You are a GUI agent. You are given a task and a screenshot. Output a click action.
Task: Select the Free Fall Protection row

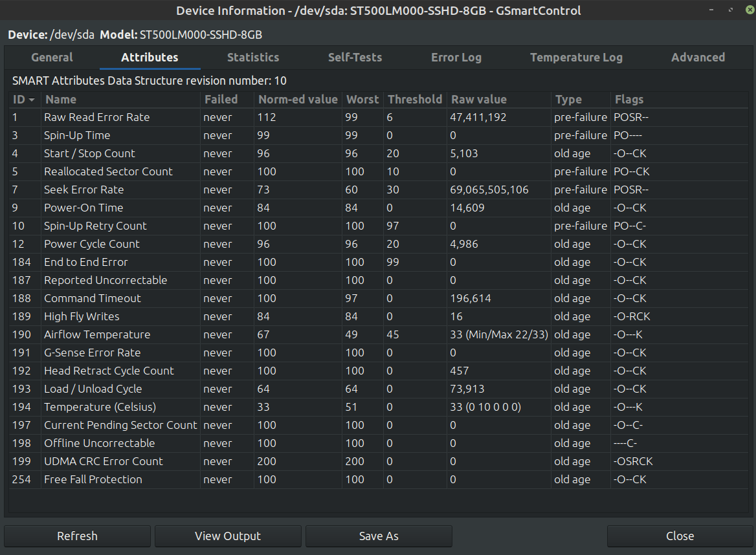coord(379,479)
